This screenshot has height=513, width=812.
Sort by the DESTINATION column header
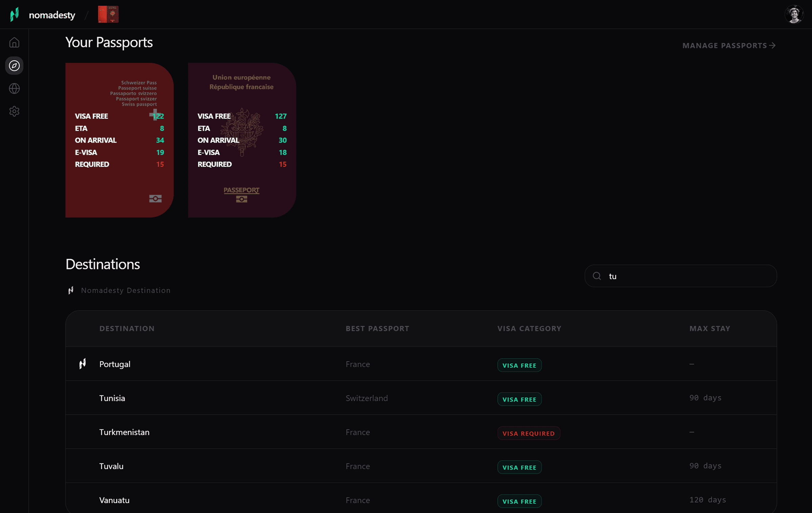point(127,328)
